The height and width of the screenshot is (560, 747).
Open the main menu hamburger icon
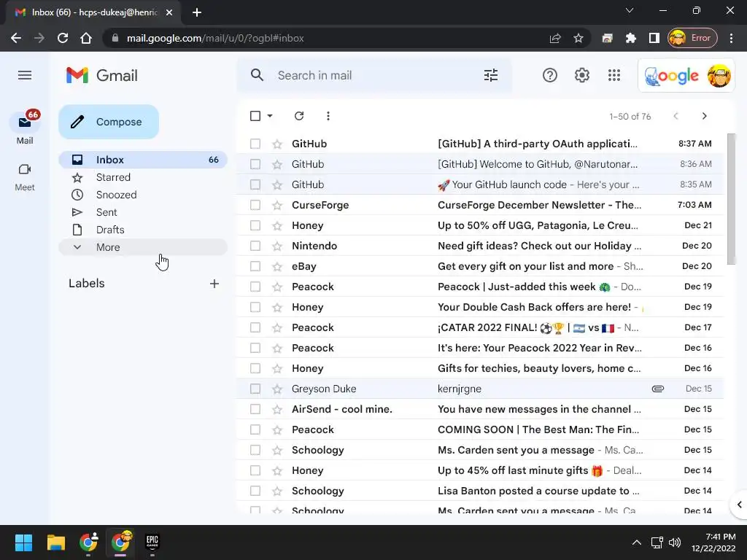25,75
